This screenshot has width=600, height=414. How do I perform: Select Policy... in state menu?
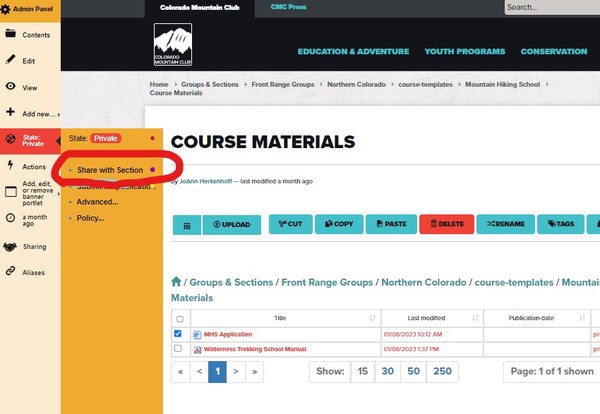(90, 218)
